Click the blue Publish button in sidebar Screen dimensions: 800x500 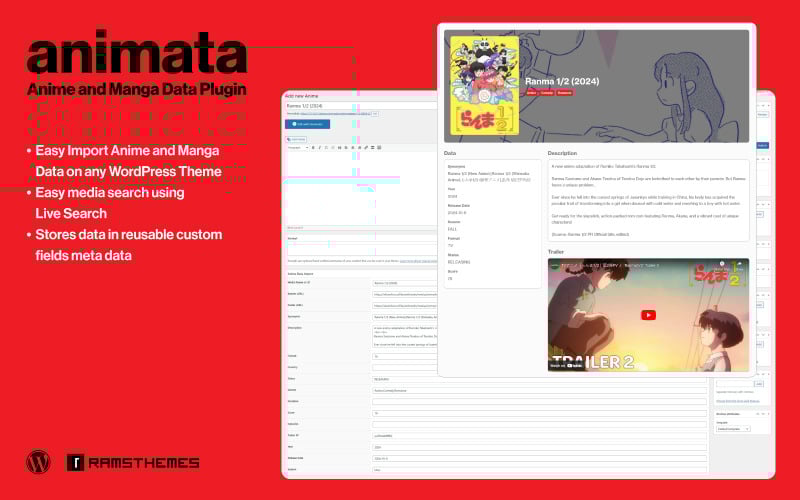tap(762, 145)
